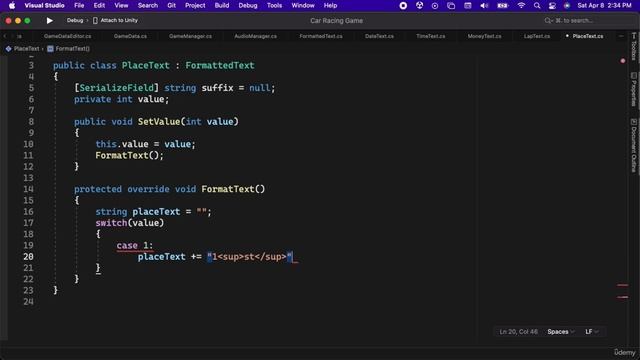
Task: Show the tab overflow menu
Action: [x=621, y=36]
